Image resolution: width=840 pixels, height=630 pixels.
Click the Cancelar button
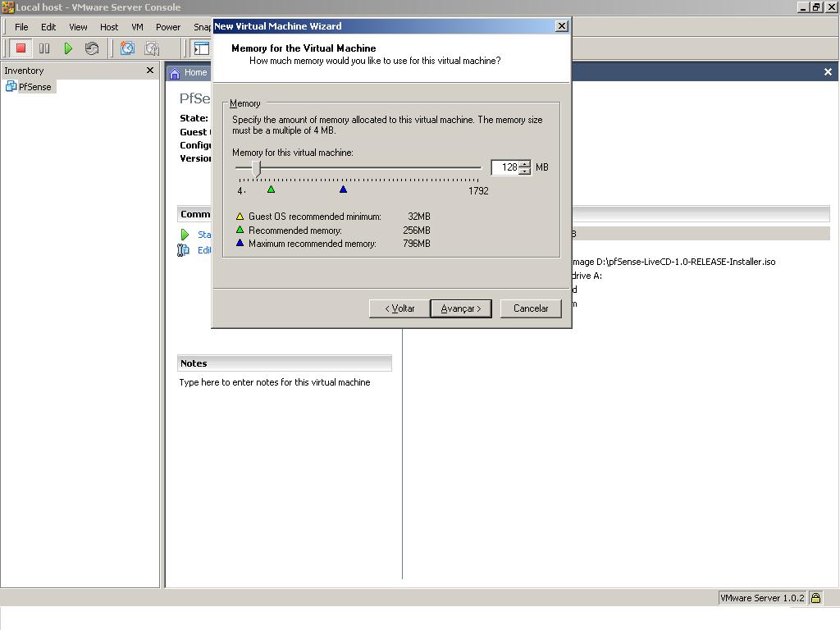pos(531,308)
